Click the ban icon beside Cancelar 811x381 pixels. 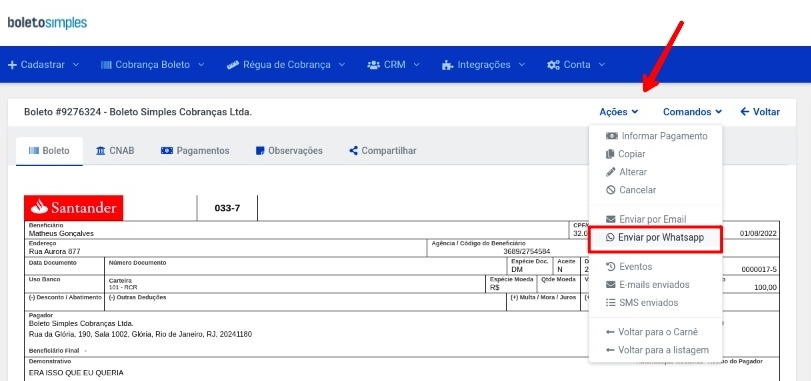pyautogui.click(x=611, y=190)
